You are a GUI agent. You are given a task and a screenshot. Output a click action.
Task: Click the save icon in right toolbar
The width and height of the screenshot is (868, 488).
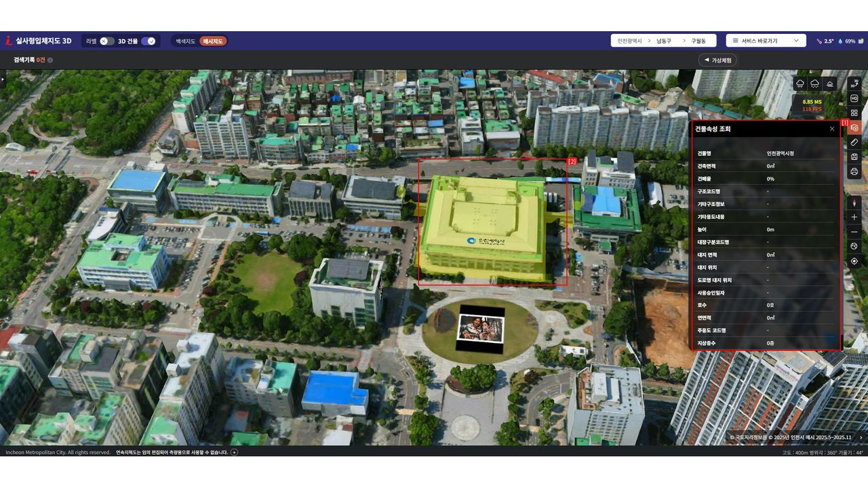pos(854,157)
